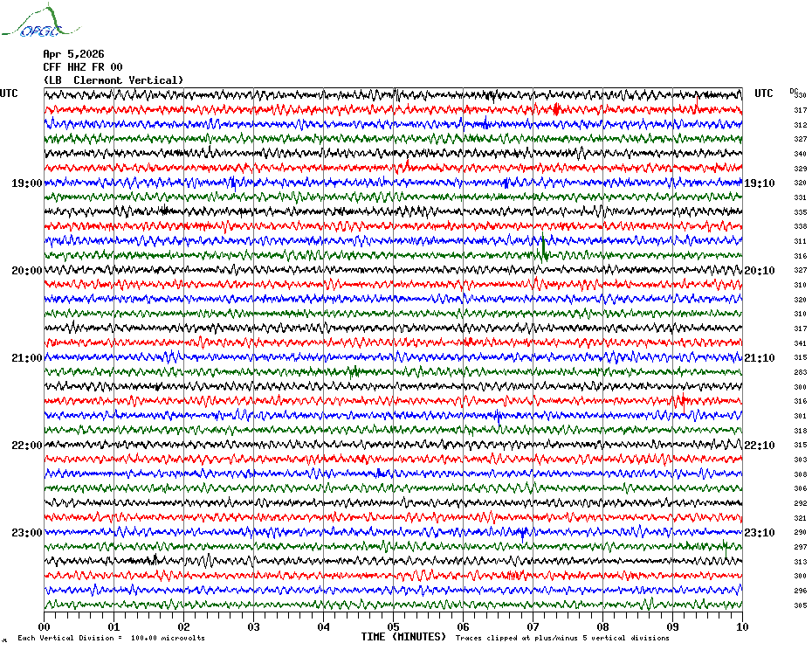
Task: Click the "TIME (MINUTES)" axis title
Action: click(x=403, y=637)
